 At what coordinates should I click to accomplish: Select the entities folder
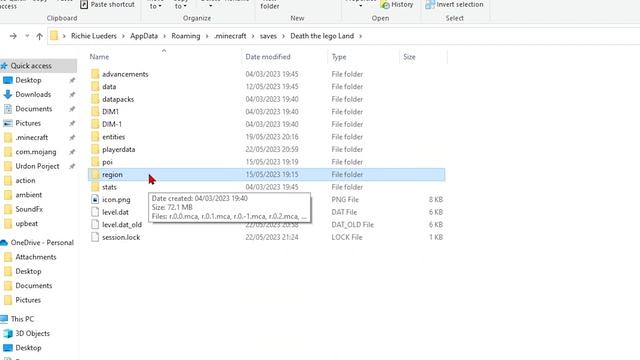pos(113,137)
